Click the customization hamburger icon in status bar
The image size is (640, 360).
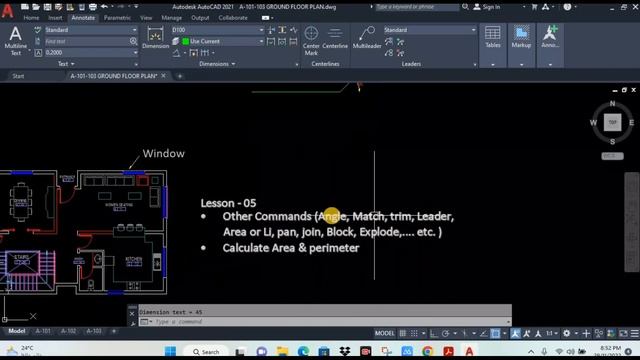click(635, 333)
